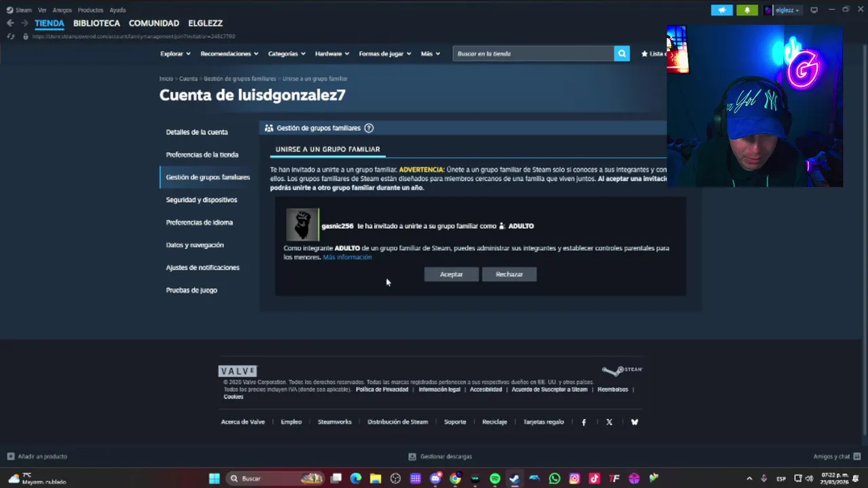Open Big Picture mode monitor icon

(x=814, y=10)
